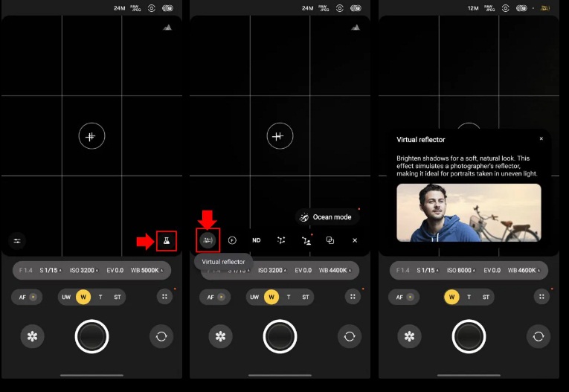
Task: Tap the Ocean mode chip
Action: pos(327,217)
